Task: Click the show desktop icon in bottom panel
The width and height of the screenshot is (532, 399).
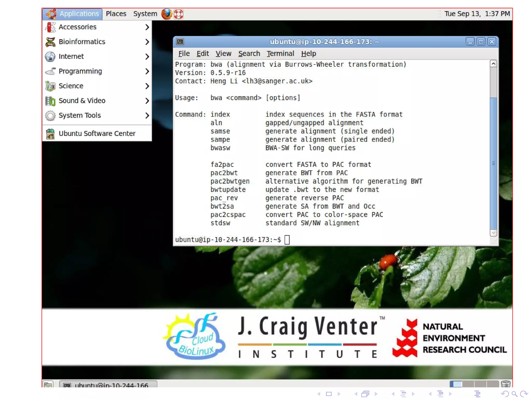Action: click(x=48, y=384)
